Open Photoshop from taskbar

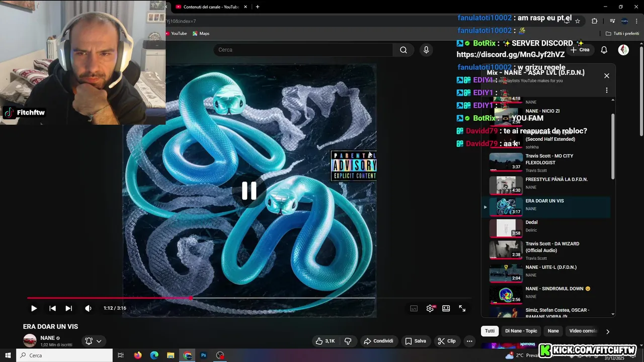point(204,355)
